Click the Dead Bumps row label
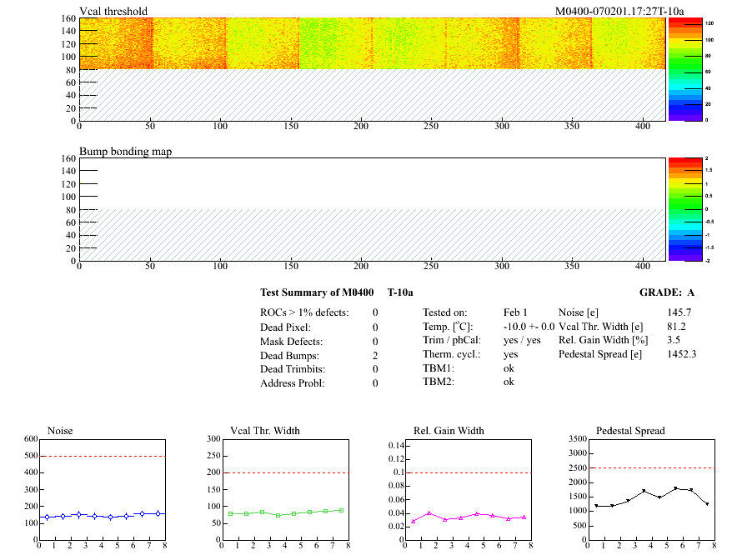The height and width of the screenshot is (560, 747). coord(288,355)
